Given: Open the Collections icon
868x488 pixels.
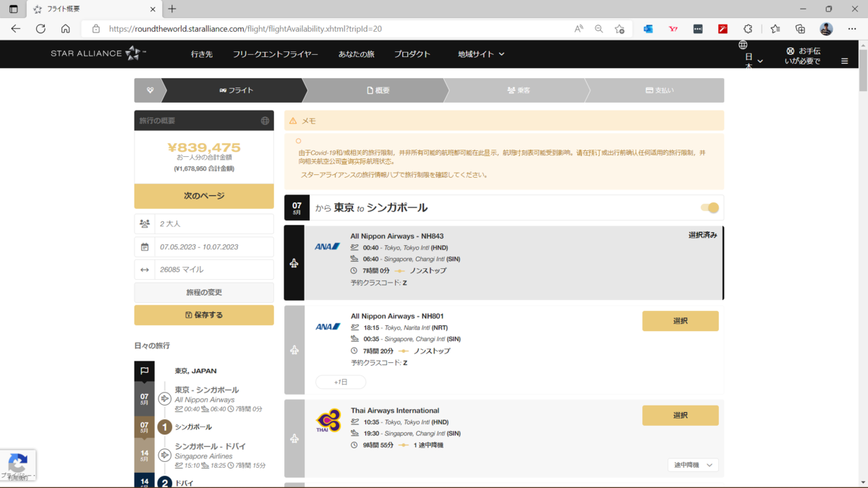Looking at the screenshot, I should pos(800,29).
